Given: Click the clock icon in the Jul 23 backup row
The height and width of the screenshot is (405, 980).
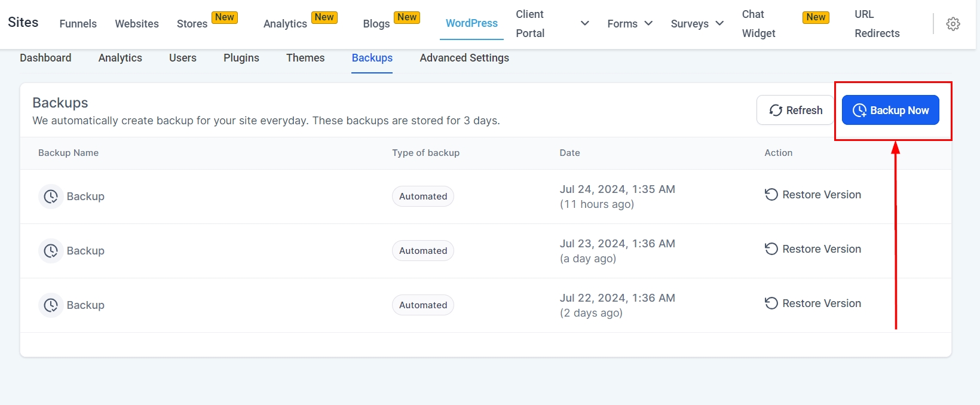Looking at the screenshot, I should (51, 251).
